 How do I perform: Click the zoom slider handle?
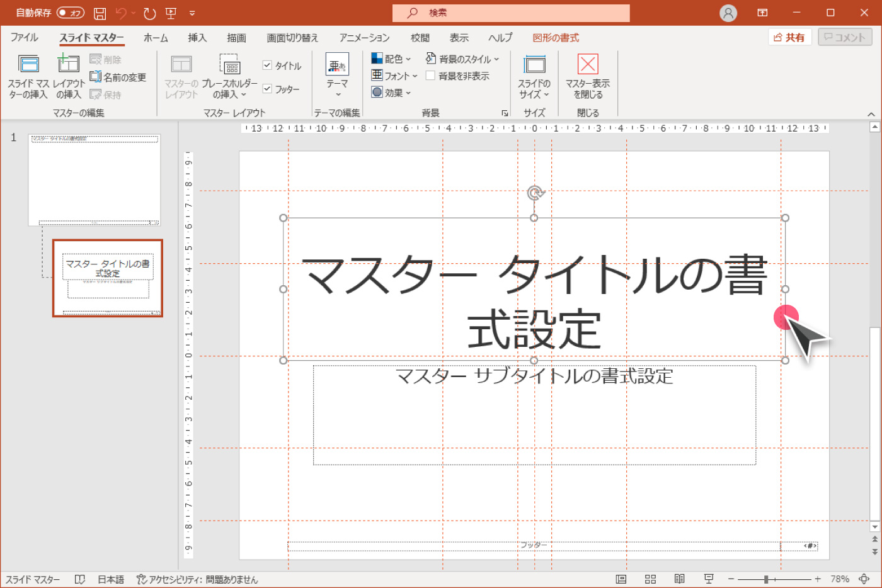click(766, 579)
